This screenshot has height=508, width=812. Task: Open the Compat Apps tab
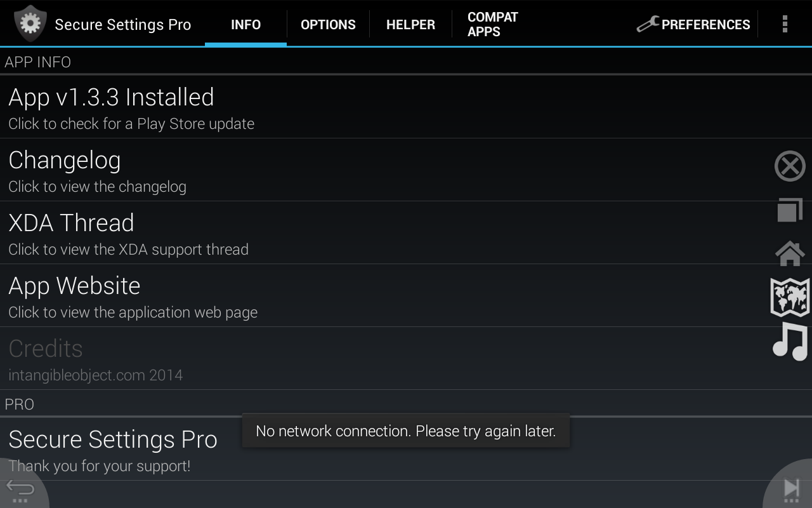(492, 24)
